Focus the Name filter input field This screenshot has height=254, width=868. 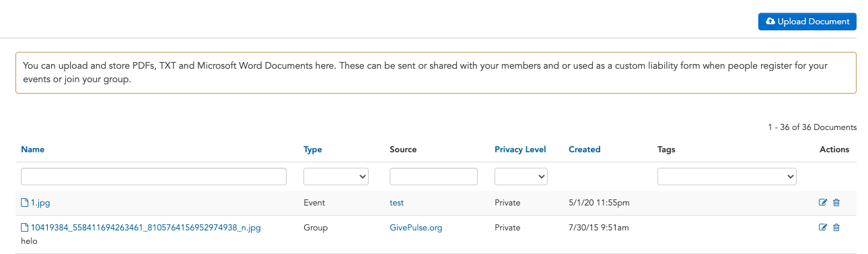click(153, 177)
